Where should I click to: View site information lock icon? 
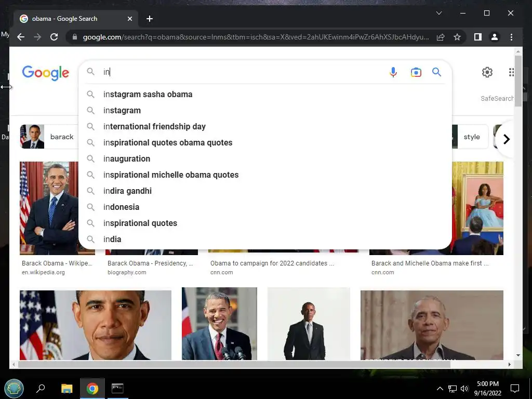(75, 37)
